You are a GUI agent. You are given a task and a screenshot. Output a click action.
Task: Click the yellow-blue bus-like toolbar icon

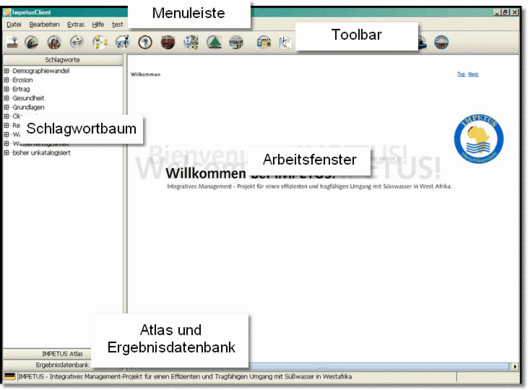point(264,42)
